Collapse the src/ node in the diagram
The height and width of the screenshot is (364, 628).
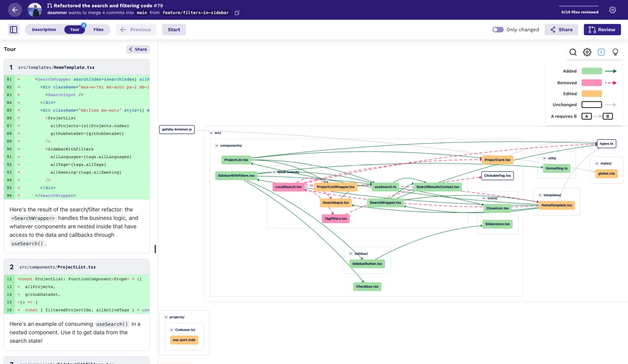211,133
